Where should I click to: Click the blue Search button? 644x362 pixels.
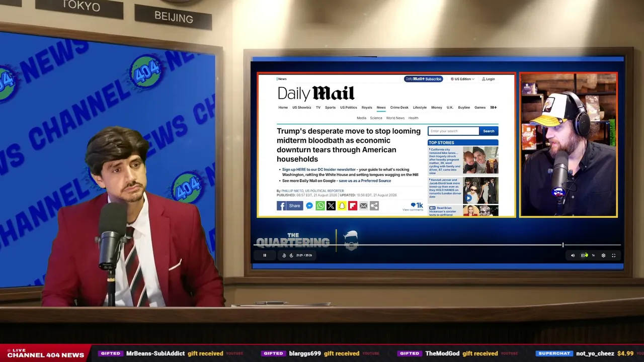coord(489,131)
